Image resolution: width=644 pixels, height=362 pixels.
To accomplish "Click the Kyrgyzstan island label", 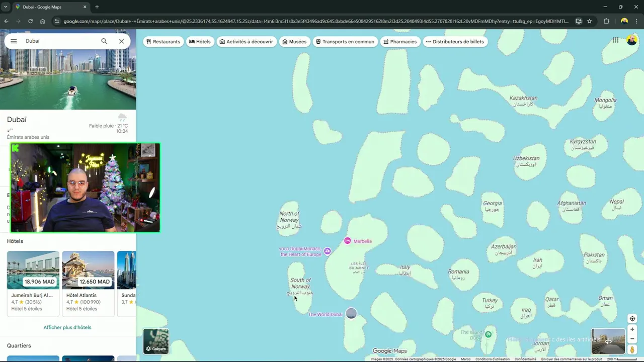I will click(583, 145).
